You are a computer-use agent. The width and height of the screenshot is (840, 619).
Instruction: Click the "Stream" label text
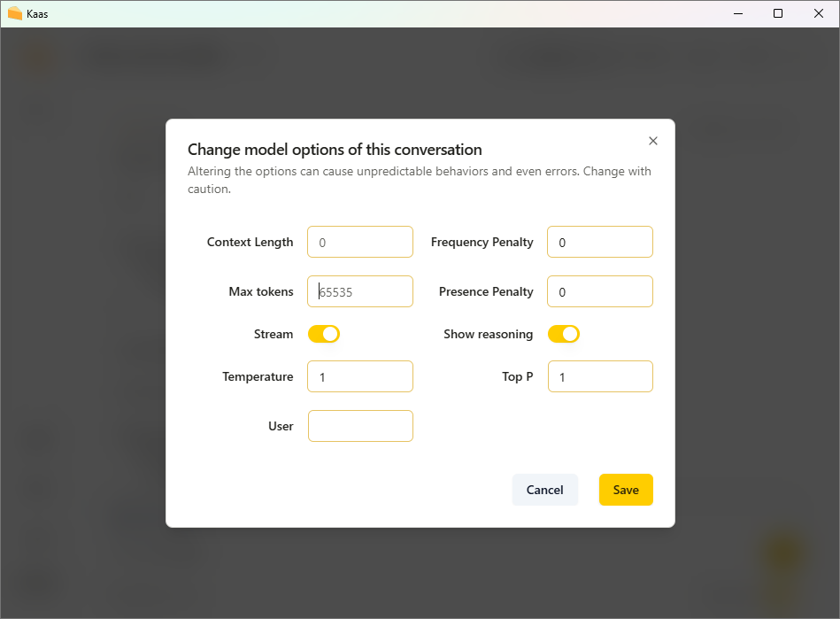pos(274,334)
